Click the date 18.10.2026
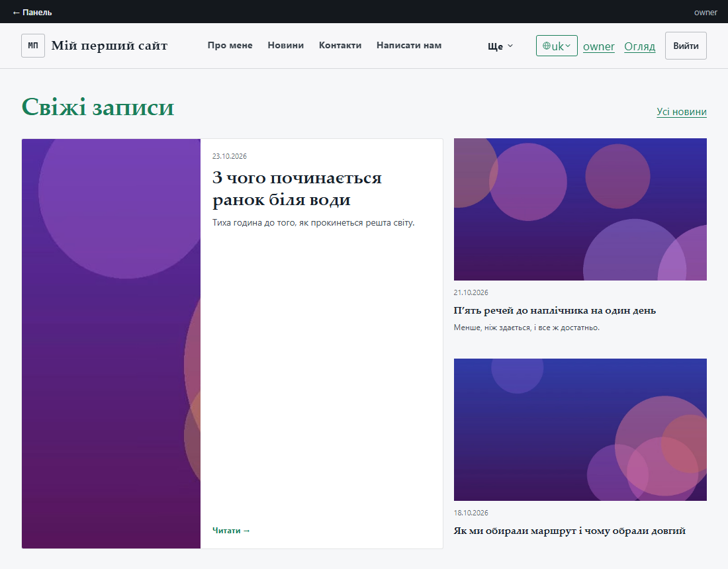Image resolution: width=728 pixels, height=569 pixels. point(471,513)
